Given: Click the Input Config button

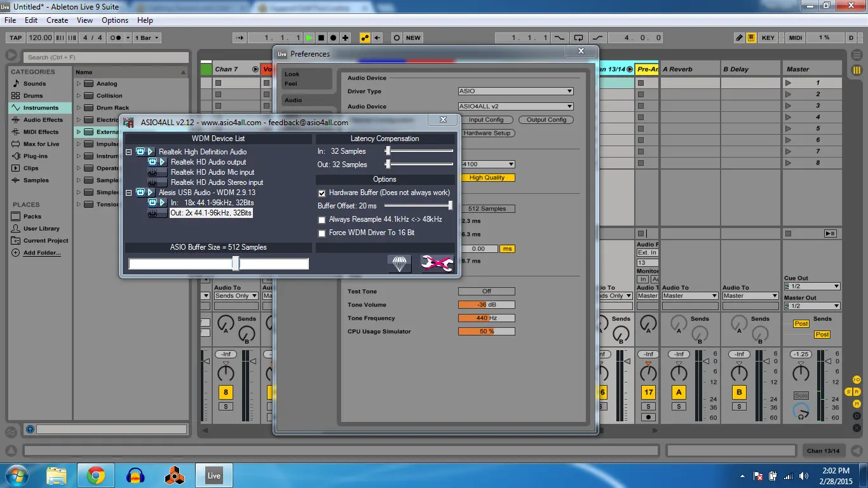Looking at the screenshot, I should (x=486, y=119).
